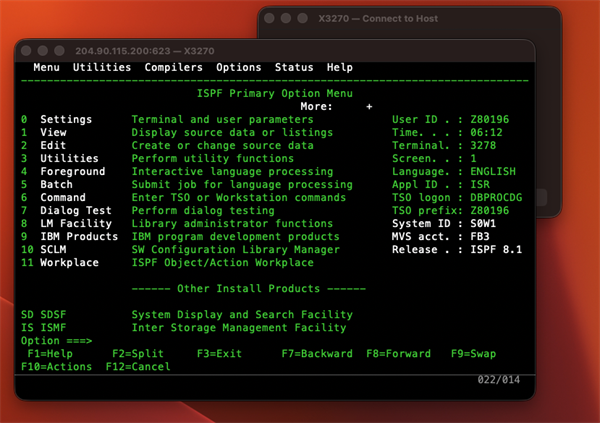This screenshot has width=600, height=423.
Task: Select option 9 IBM Products
Action: [69, 237]
